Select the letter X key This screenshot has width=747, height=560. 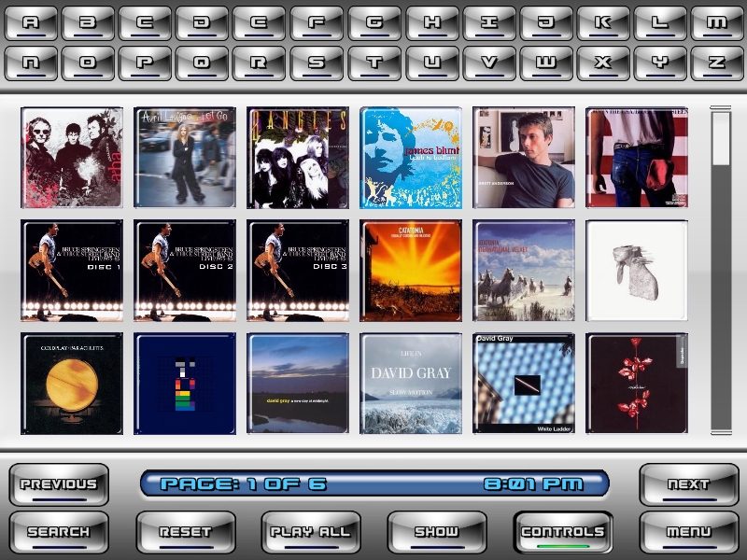point(603,63)
